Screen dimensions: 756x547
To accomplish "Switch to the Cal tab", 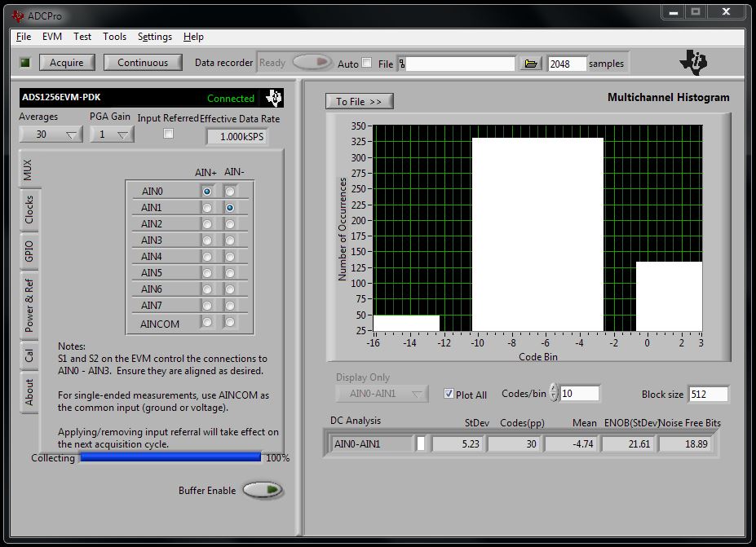I will (29, 355).
